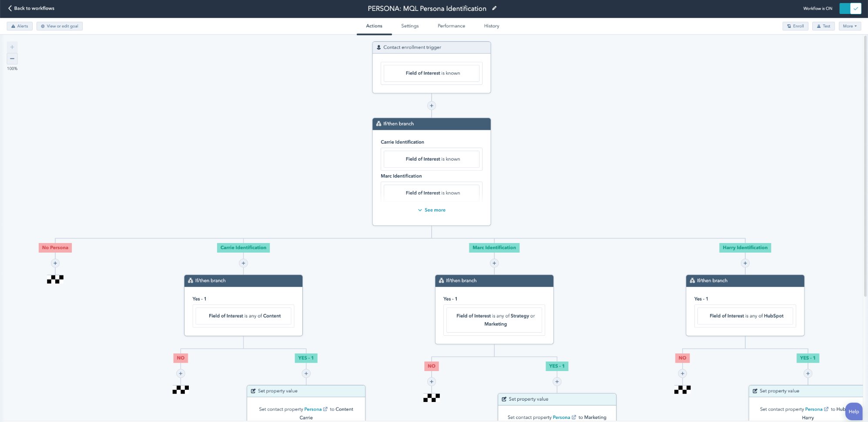Click the Marc Identification branch label
This screenshot has height=422, width=868.
[494, 247]
